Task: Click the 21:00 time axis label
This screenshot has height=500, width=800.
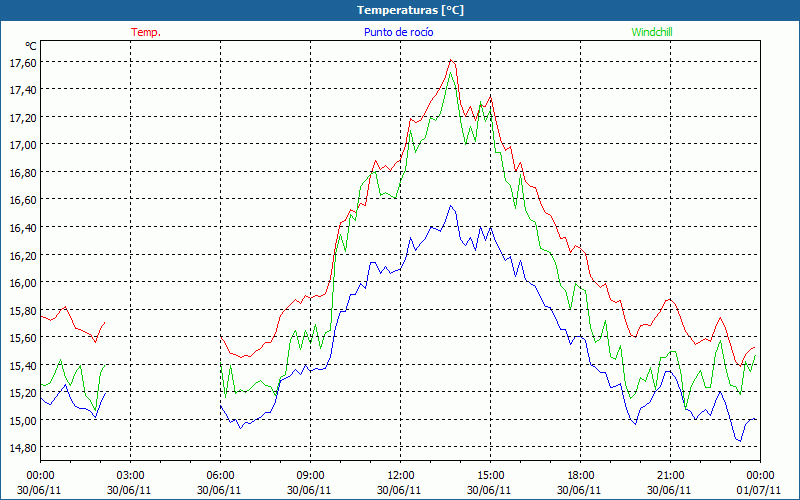Action: click(670, 476)
